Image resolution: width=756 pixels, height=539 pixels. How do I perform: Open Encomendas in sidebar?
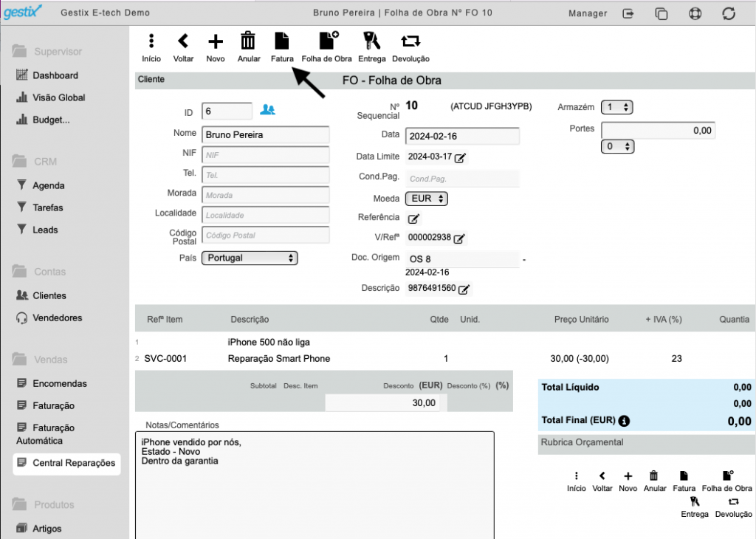[x=60, y=384]
